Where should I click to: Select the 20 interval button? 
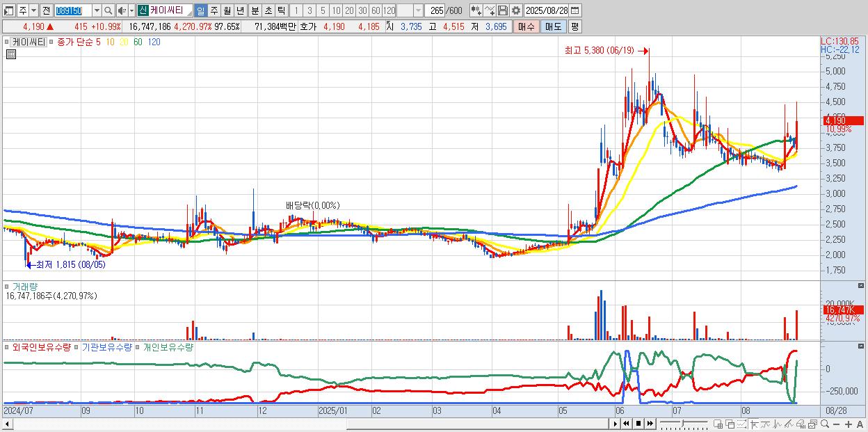[349, 10]
